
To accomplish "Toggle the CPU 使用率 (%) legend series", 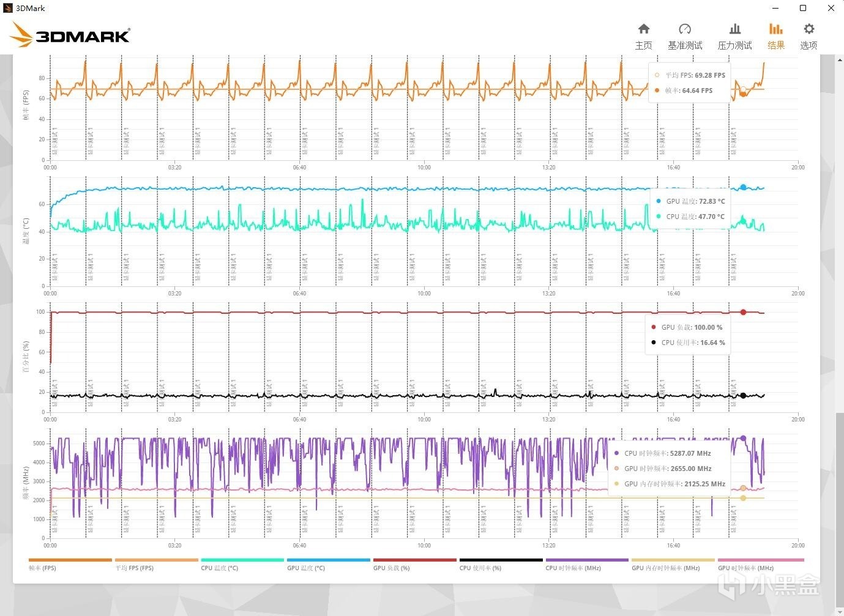I will (x=501, y=564).
